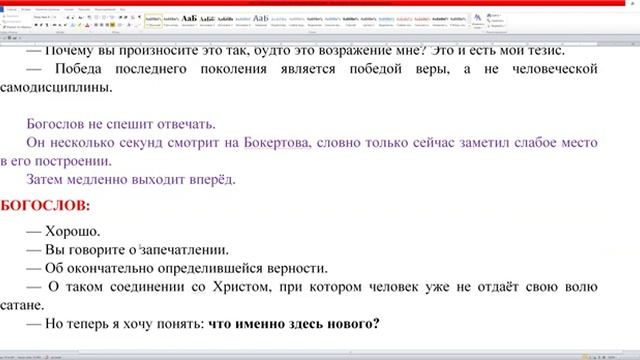Click the line "— Хорошо."
Image resolution: width=640 pixels, height=360 pixels.
pos(63,231)
